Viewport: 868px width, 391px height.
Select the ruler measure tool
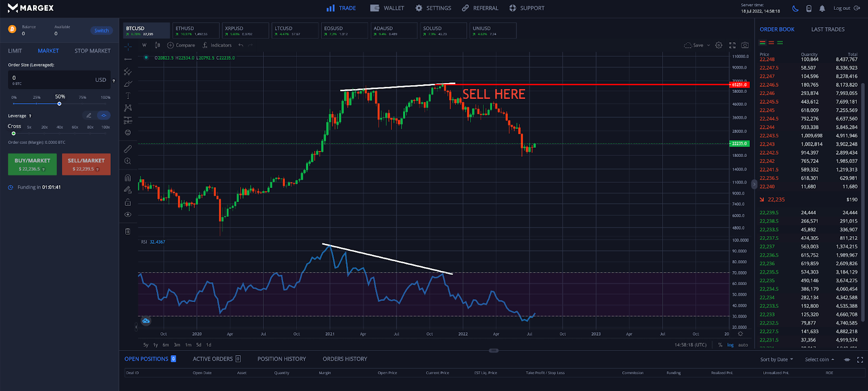click(128, 149)
